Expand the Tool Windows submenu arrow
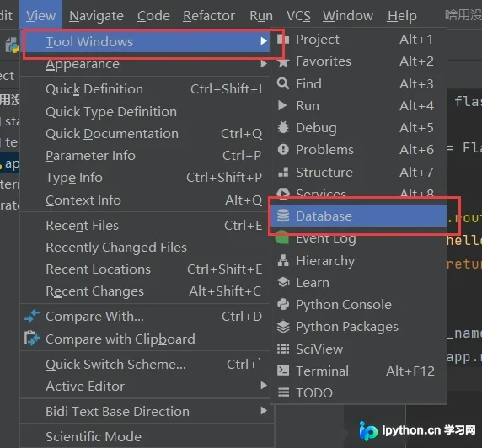This screenshot has width=482, height=448. pos(264,41)
